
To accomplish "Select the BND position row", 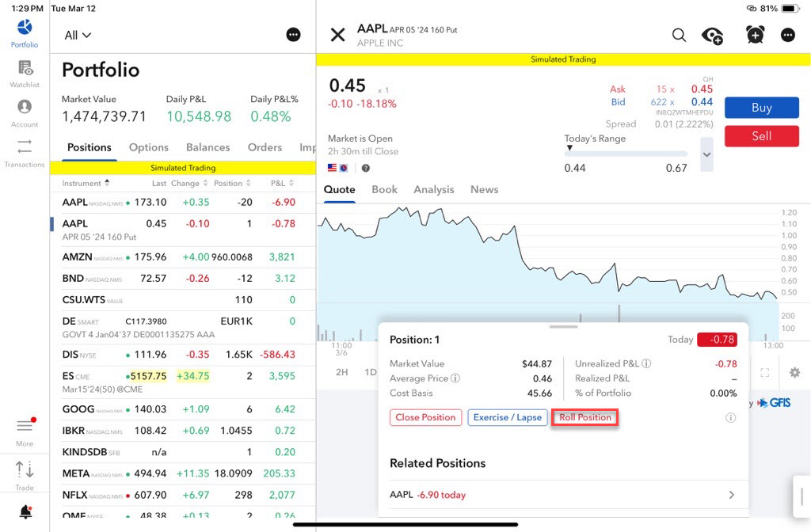I will (183, 278).
